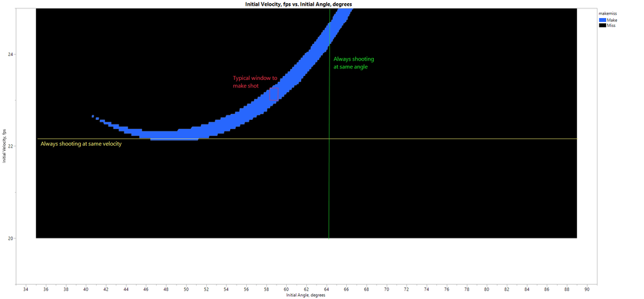Click y-axis tick label 22
This screenshot has width=644, height=299.
point(11,146)
